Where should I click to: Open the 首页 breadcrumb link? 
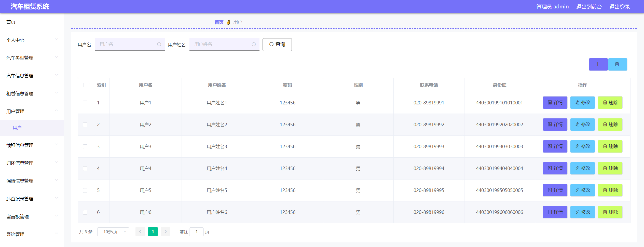219,22
